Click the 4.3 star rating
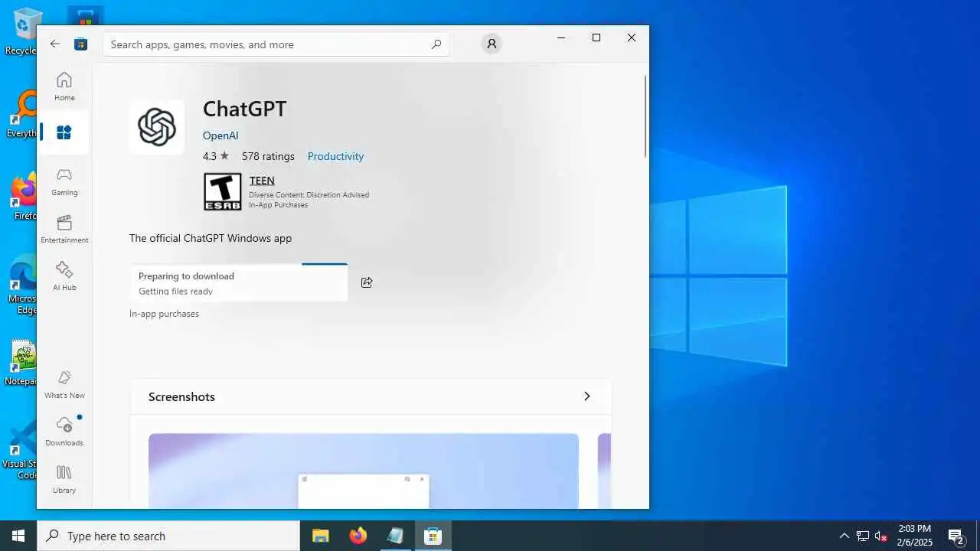Viewport: 980px width, 551px height. 216,156
